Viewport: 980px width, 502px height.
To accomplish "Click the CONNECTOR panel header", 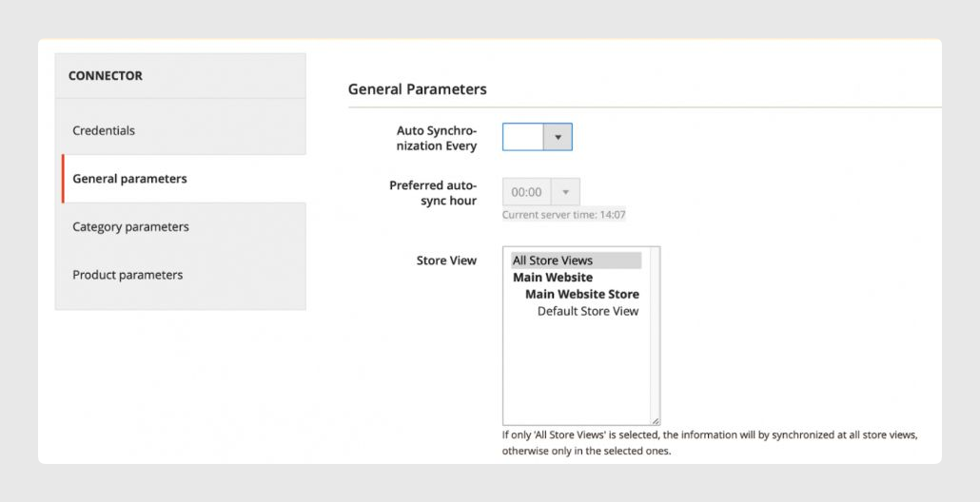I will (x=181, y=75).
